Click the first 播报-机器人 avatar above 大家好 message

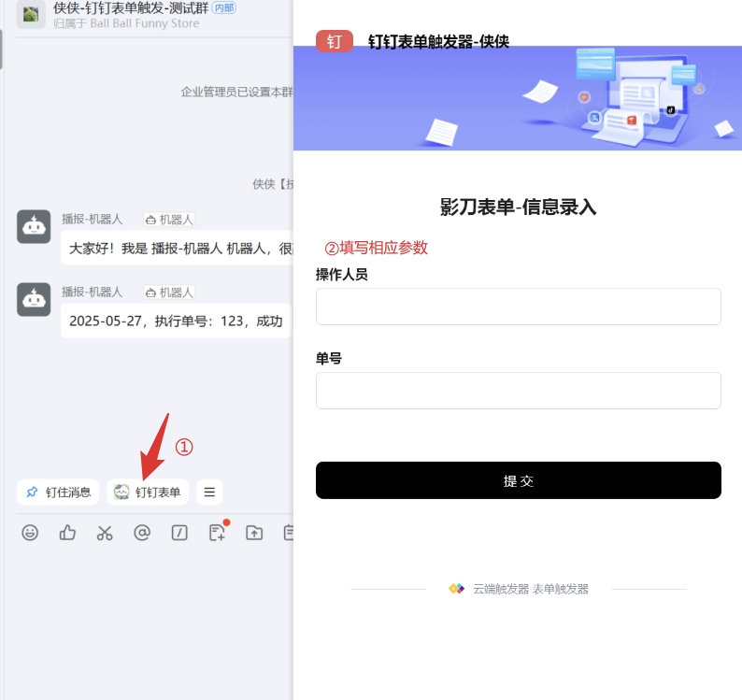34,227
